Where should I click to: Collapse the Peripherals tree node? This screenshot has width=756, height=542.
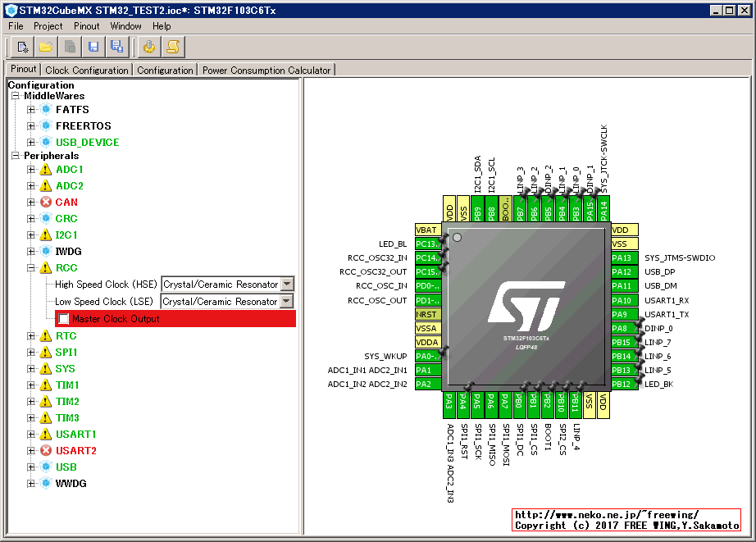(x=16, y=156)
